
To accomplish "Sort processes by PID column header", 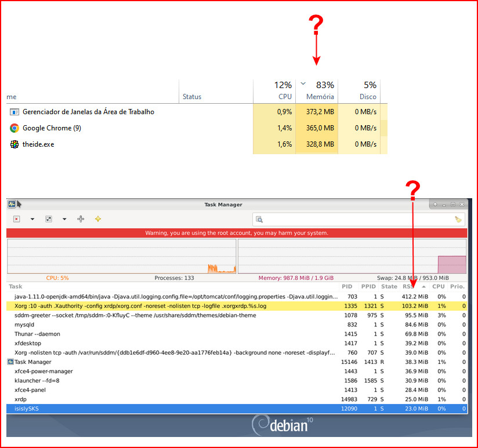I will [347, 286].
